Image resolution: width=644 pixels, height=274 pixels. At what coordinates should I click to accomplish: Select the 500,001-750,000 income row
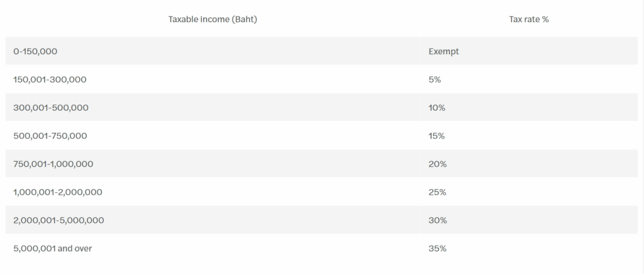point(321,136)
